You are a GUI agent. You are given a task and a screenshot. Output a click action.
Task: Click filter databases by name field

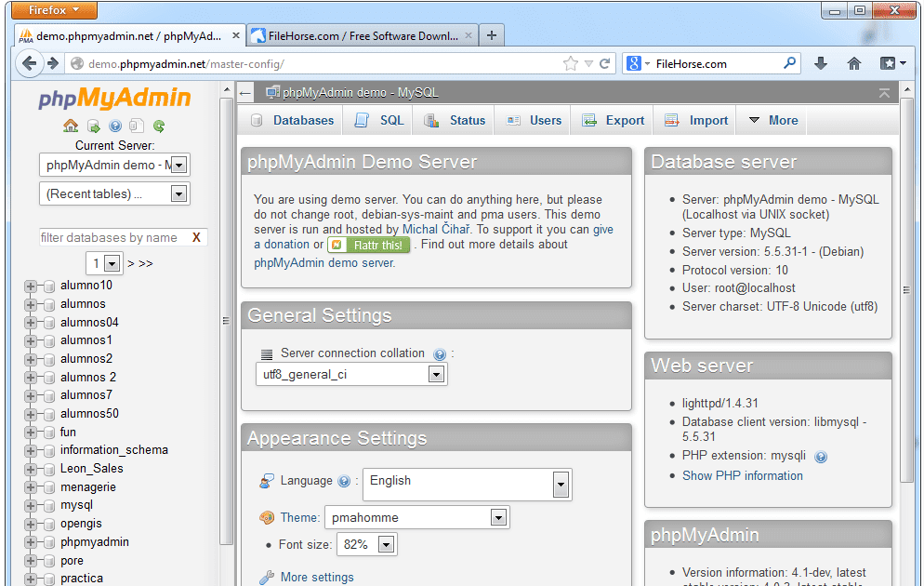pyautogui.click(x=114, y=237)
